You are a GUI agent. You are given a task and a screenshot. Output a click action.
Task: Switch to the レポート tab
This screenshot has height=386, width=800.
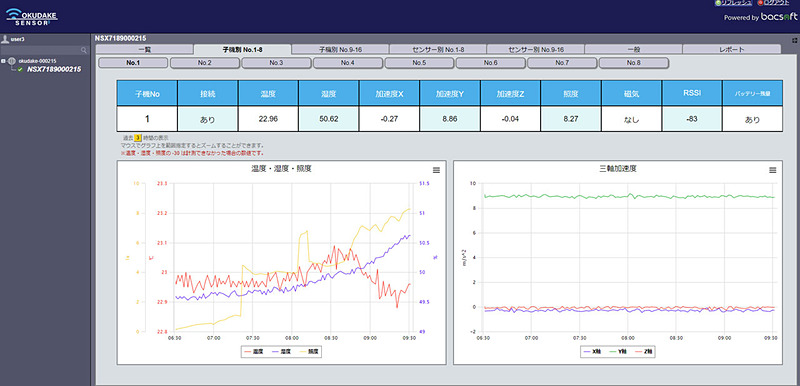[x=731, y=49]
